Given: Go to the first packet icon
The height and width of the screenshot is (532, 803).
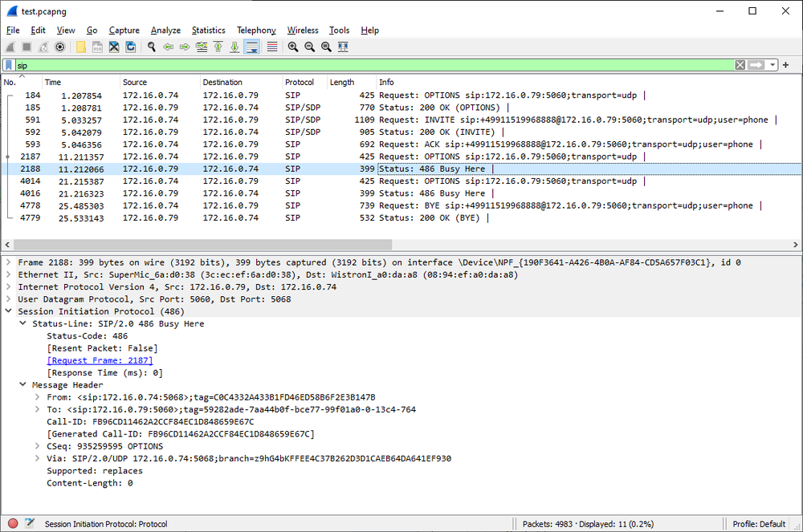Looking at the screenshot, I should (218, 47).
